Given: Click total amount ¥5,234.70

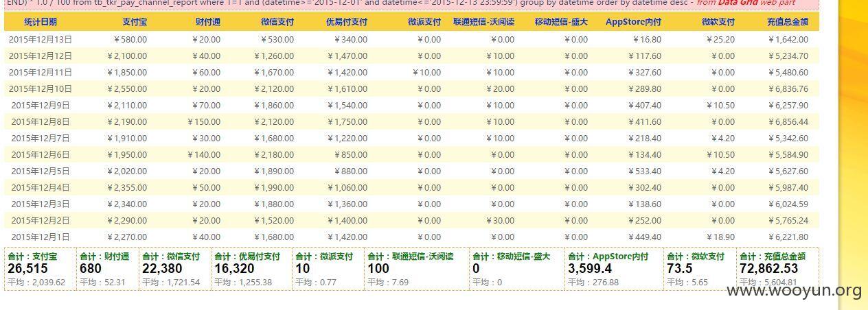Looking at the screenshot, I should (788, 56).
